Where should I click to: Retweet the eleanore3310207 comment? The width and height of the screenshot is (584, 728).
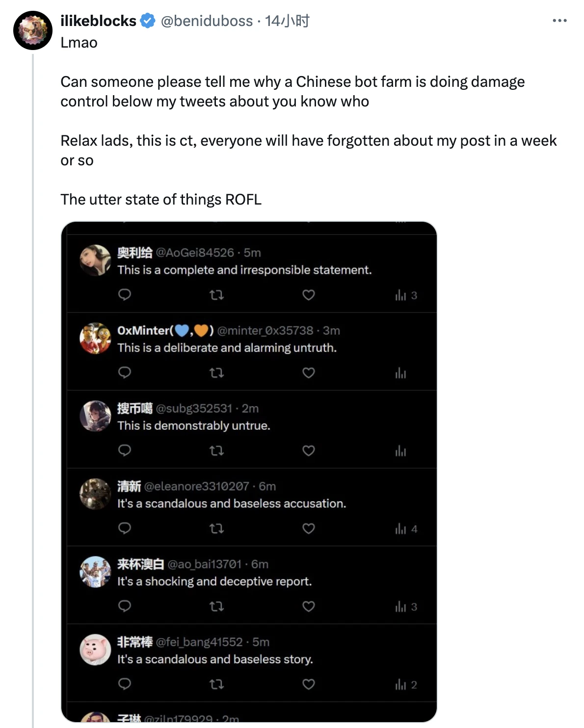216,528
